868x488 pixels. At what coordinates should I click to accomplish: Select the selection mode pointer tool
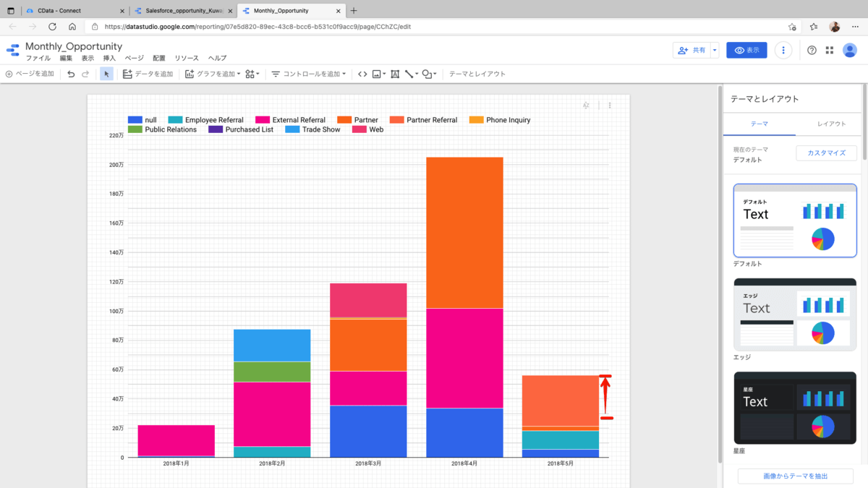tap(106, 74)
